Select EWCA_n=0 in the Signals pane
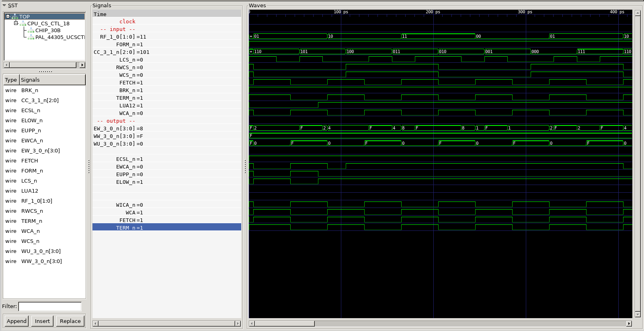The width and height of the screenshot is (644, 331). click(167, 167)
